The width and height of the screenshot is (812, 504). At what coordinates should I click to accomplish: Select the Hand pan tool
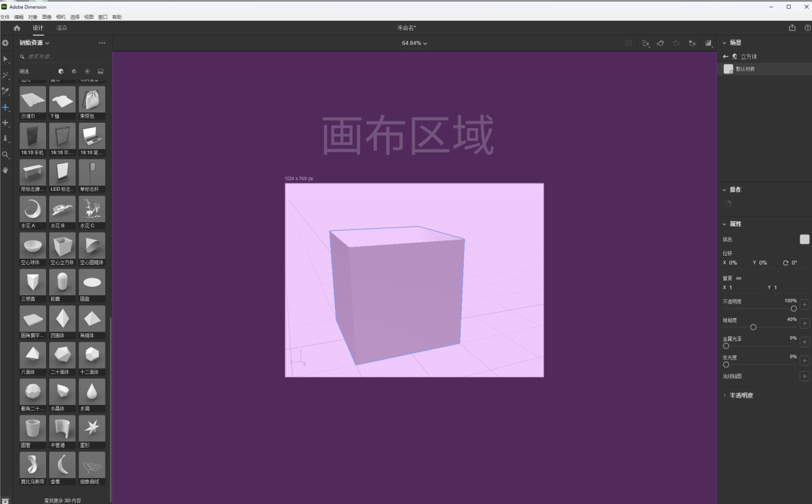point(5,171)
